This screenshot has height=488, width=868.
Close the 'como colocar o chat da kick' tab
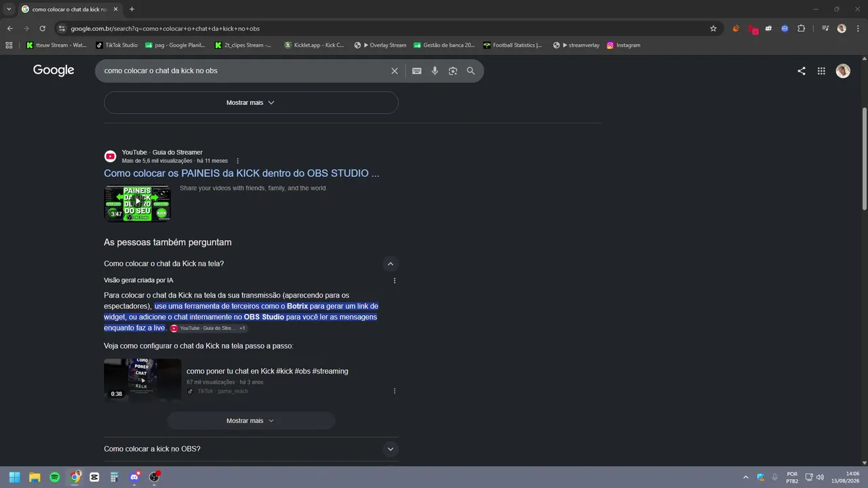point(116,9)
